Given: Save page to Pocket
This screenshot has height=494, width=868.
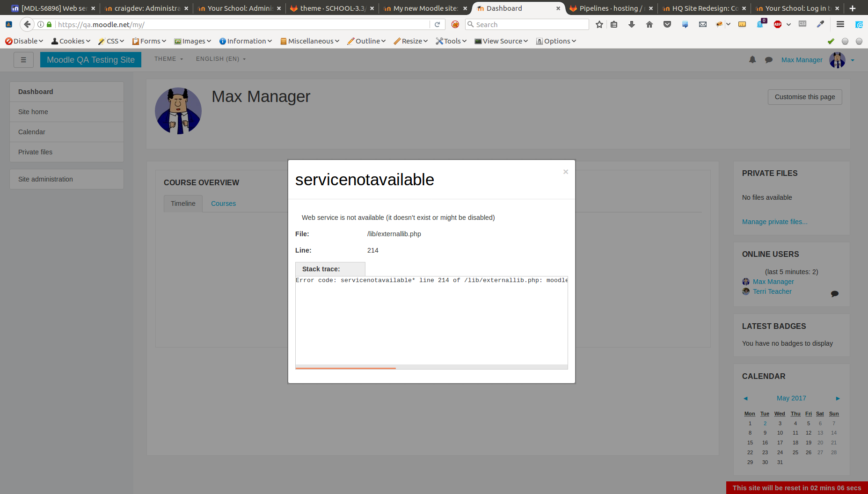Looking at the screenshot, I should coord(667,24).
